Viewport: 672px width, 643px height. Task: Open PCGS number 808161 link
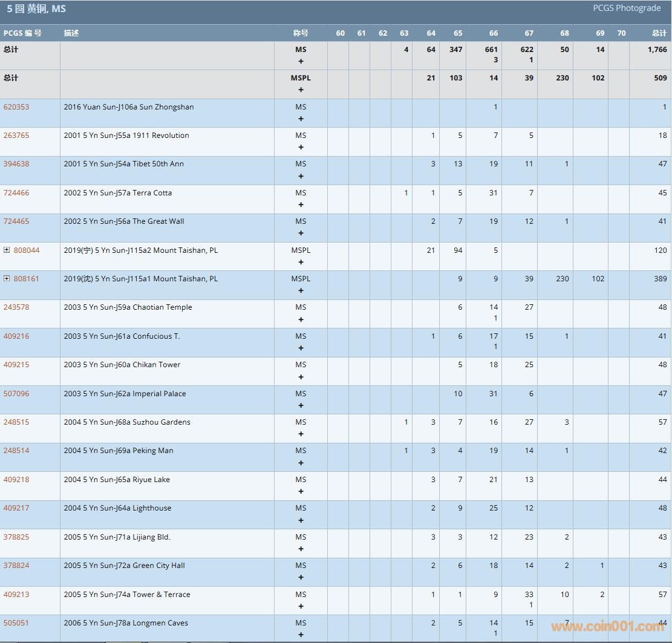coord(27,279)
